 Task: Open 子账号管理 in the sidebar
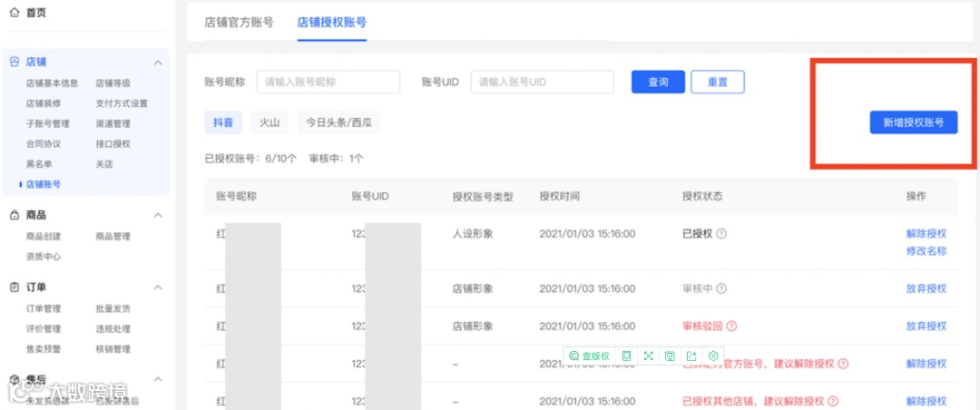pos(47,123)
